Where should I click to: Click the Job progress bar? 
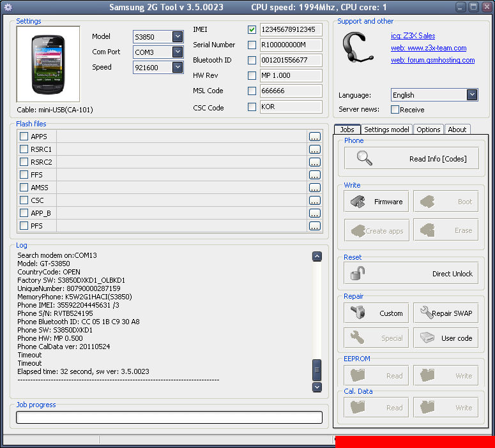pyautogui.click(x=169, y=417)
